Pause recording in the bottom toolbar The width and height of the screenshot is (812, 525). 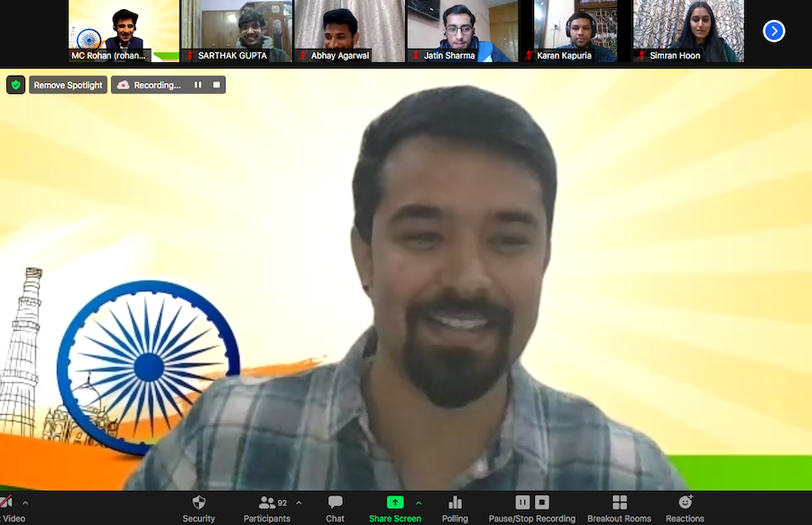(522, 502)
